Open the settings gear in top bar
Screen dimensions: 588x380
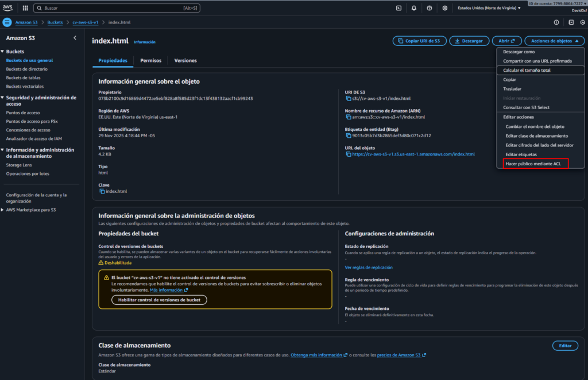pyautogui.click(x=445, y=8)
